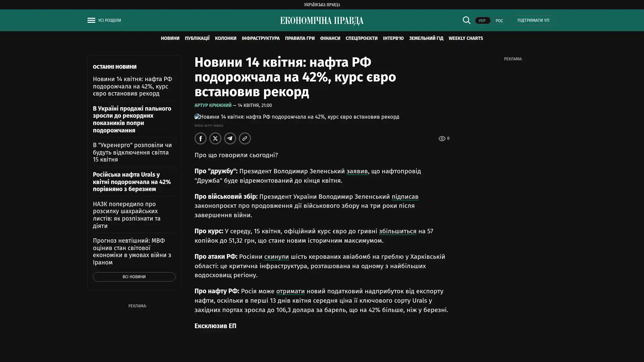This screenshot has width=644, height=362.
Task: Open the Новини menu item
Action: (170, 38)
